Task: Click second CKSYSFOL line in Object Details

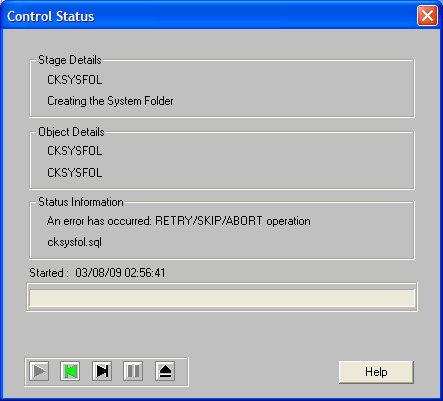Action: [x=75, y=173]
